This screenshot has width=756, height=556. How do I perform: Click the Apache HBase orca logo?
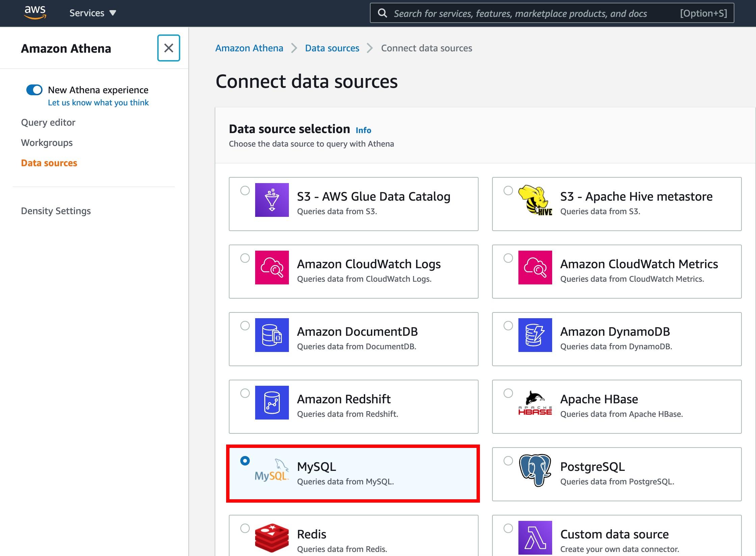535,403
